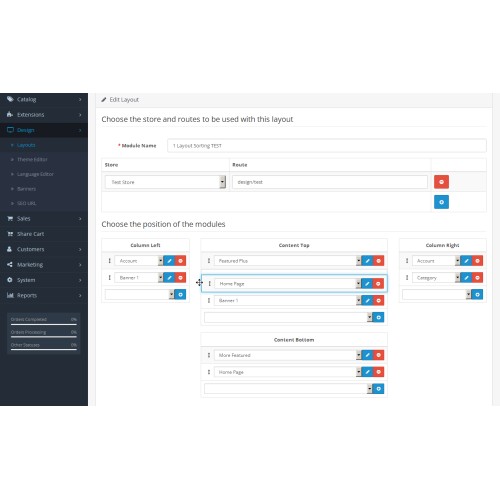Image resolution: width=500 pixels, height=500 pixels.
Task: Open Theme Editor link
Action: [x=32, y=160]
